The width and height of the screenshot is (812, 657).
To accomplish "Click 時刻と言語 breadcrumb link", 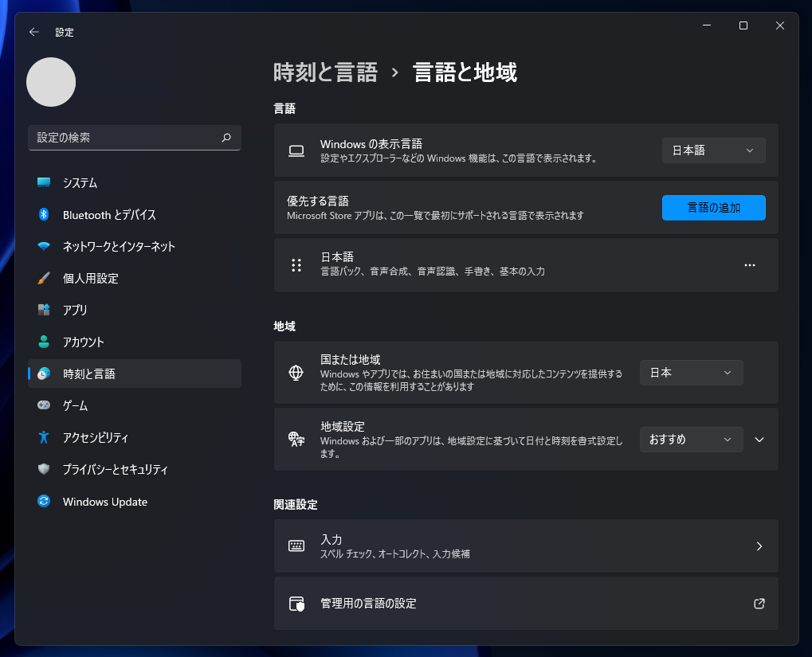I will tap(325, 72).
